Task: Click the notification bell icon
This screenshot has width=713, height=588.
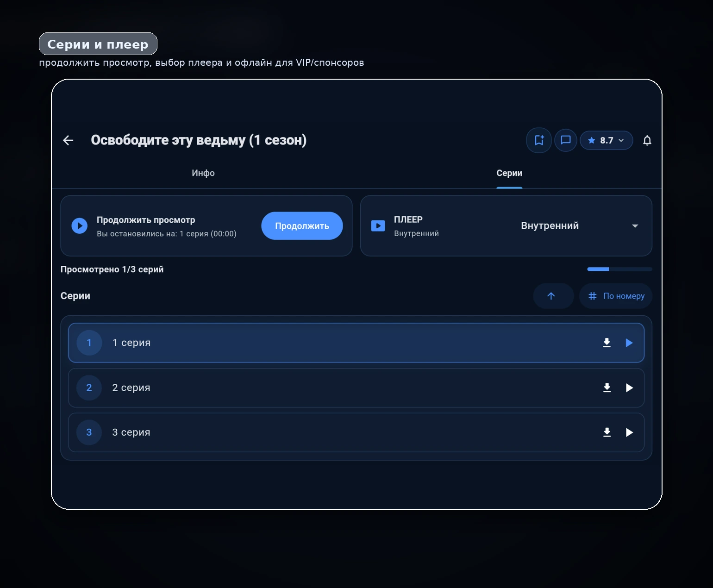Action: [x=647, y=140]
